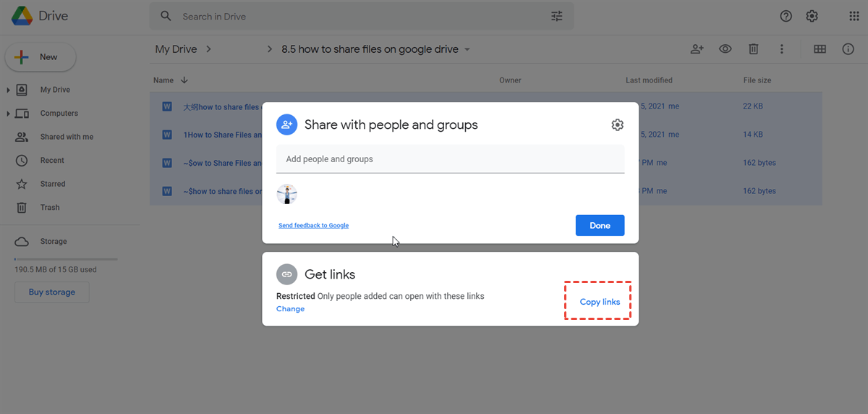
Task: Click the Remove trash icon in toolbar
Action: tap(754, 49)
